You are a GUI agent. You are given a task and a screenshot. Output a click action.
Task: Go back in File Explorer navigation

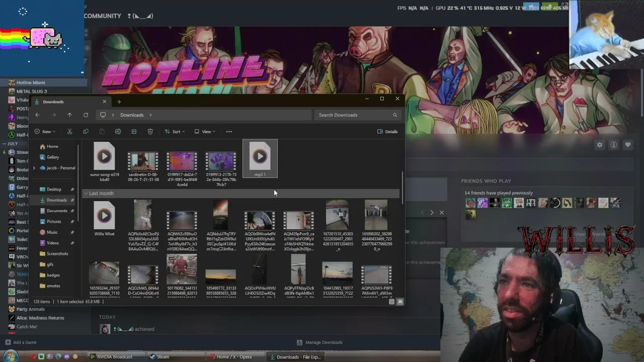(x=37, y=115)
